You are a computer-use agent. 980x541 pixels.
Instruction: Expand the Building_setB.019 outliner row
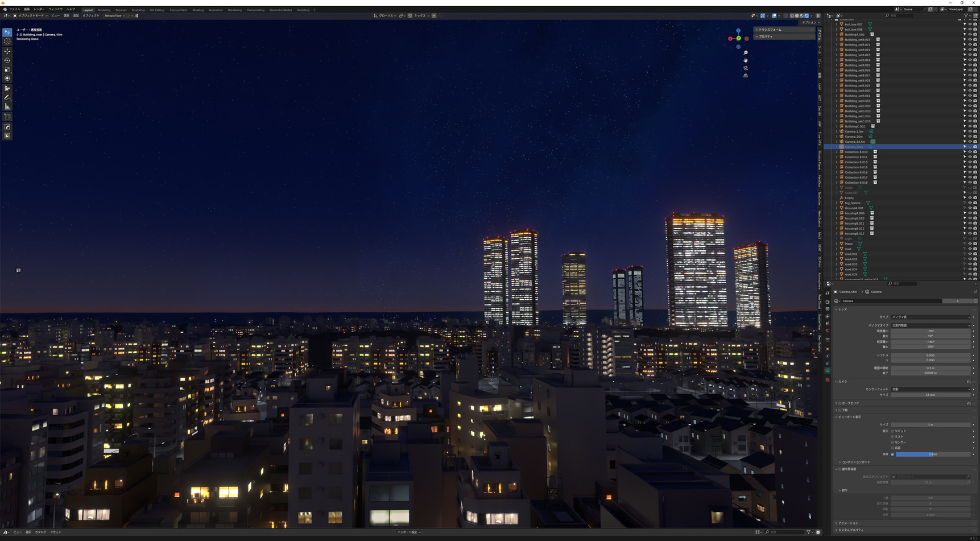coord(837,40)
